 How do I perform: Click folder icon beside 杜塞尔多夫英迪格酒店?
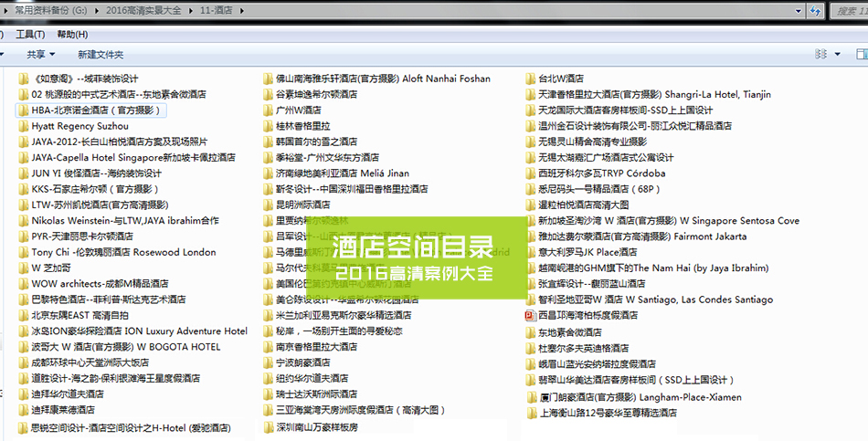pos(530,349)
